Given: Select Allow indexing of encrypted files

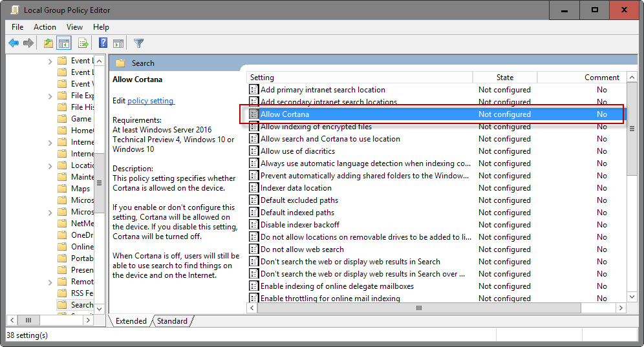Looking at the screenshot, I should pos(316,127).
